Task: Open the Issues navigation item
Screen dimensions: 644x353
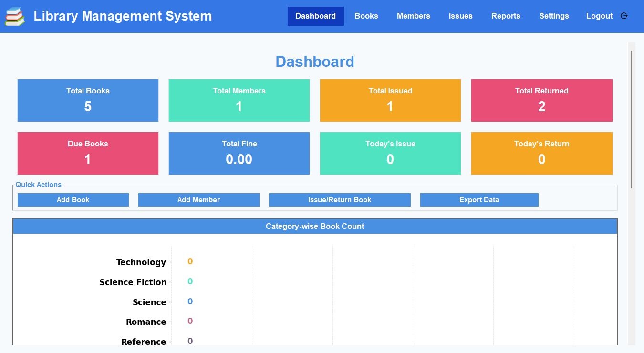Action: (460, 16)
